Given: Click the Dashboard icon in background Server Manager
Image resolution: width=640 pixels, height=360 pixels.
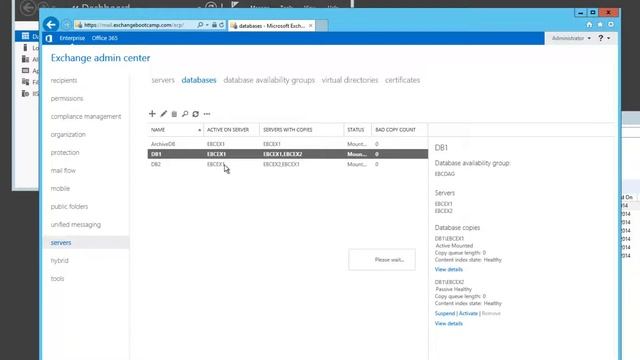Looking at the screenshot, I should pos(25,36).
